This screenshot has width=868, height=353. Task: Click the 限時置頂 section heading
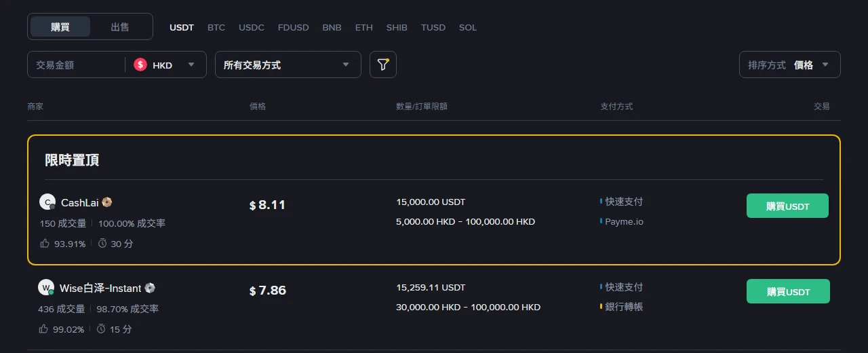(x=72, y=160)
